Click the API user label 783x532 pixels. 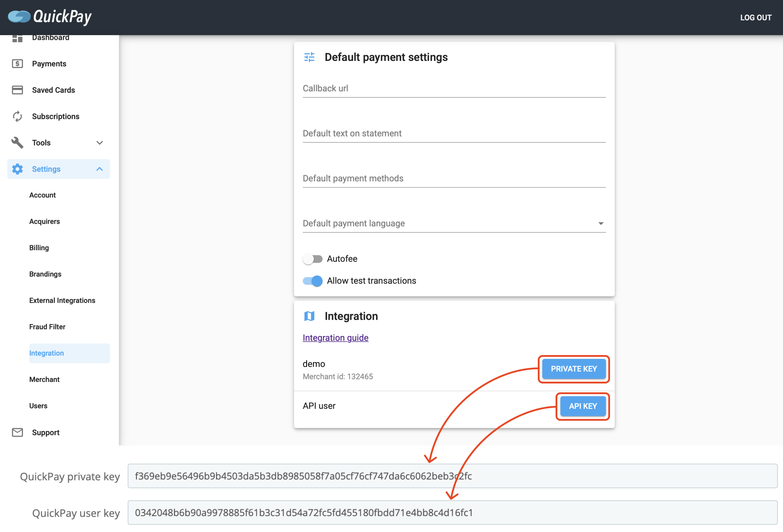point(319,406)
